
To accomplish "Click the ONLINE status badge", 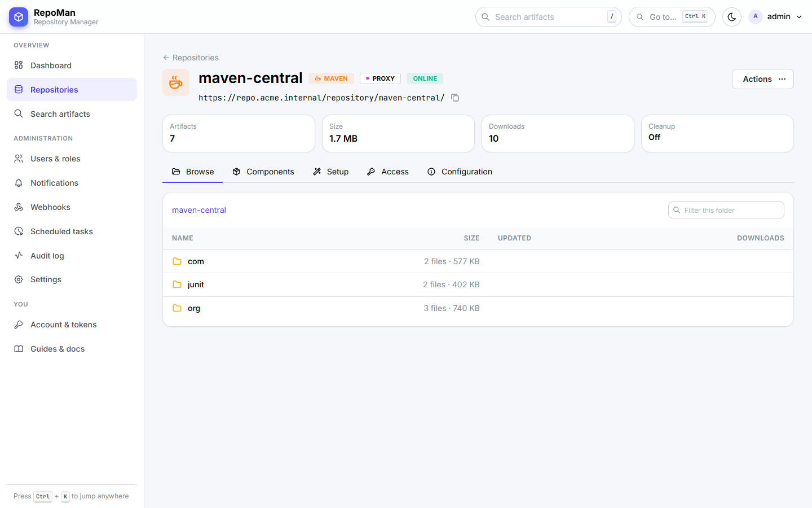I will tap(425, 78).
